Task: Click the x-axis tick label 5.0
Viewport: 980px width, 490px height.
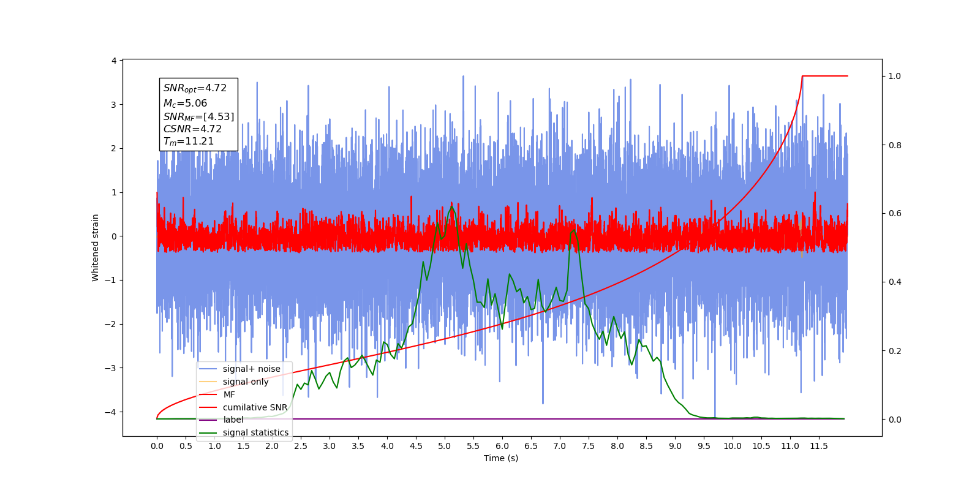Action: [445, 446]
